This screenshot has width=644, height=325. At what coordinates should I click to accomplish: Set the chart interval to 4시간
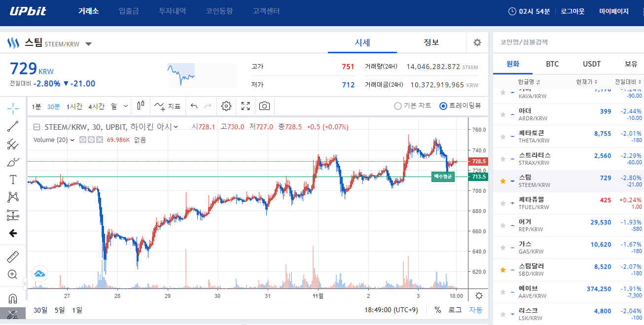tap(96, 106)
